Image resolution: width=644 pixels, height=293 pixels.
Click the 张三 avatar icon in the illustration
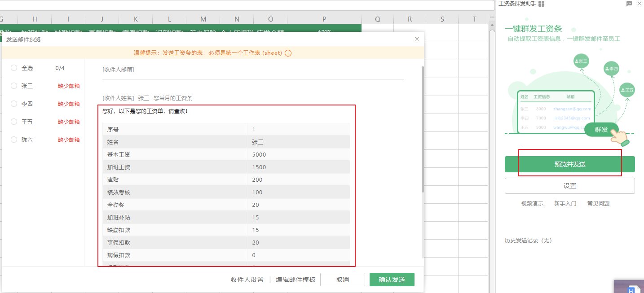[x=581, y=61]
